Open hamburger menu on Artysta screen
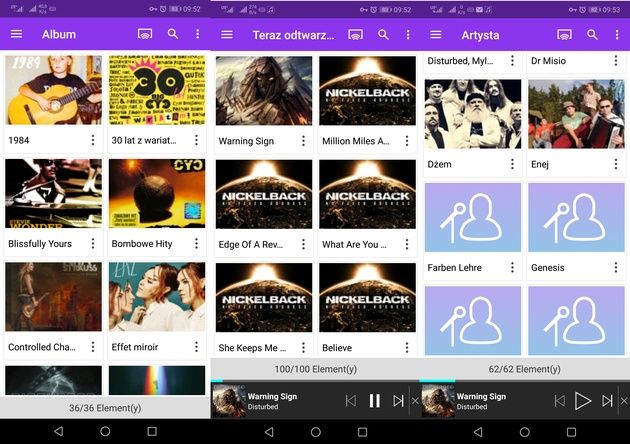 pyautogui.click(x=436, y=35)
